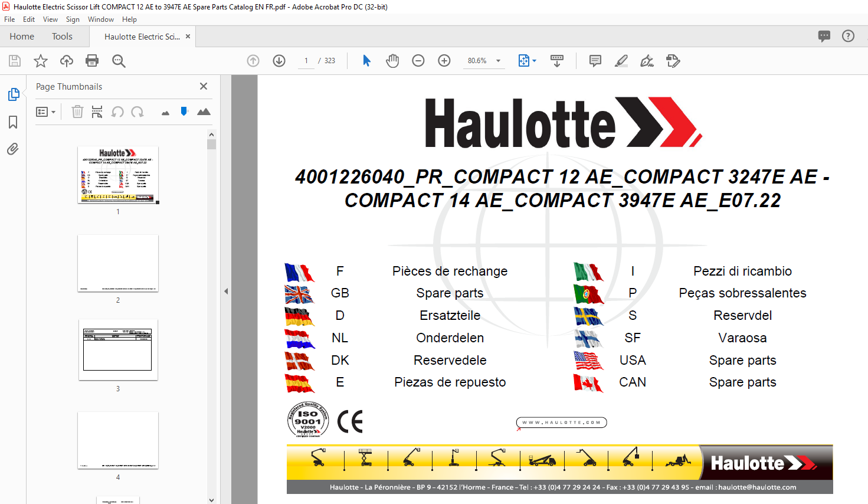Open the Attachments paperclip panel
The height and width of the screenshot is (504, 868).
[13, 149]
